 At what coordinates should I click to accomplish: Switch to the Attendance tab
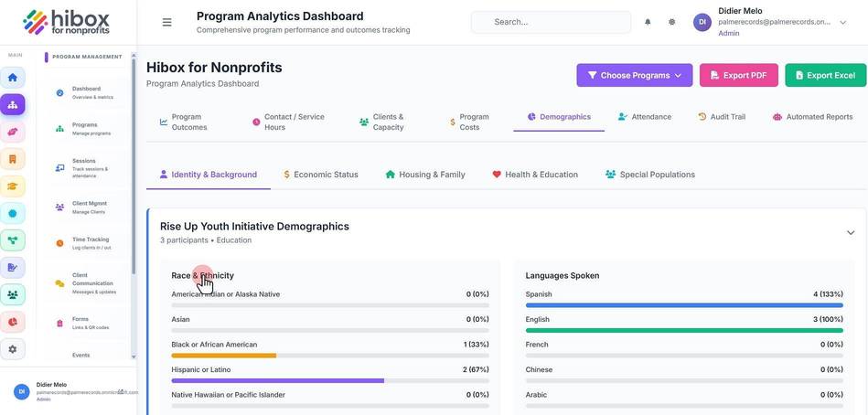tap(645, 117)
